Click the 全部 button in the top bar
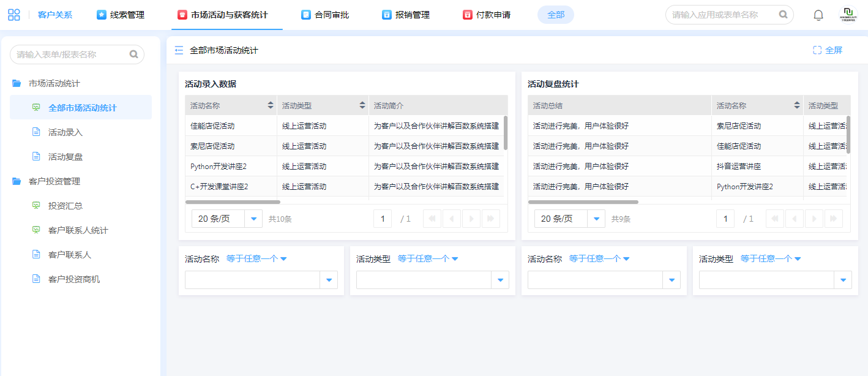 (555, 15)
